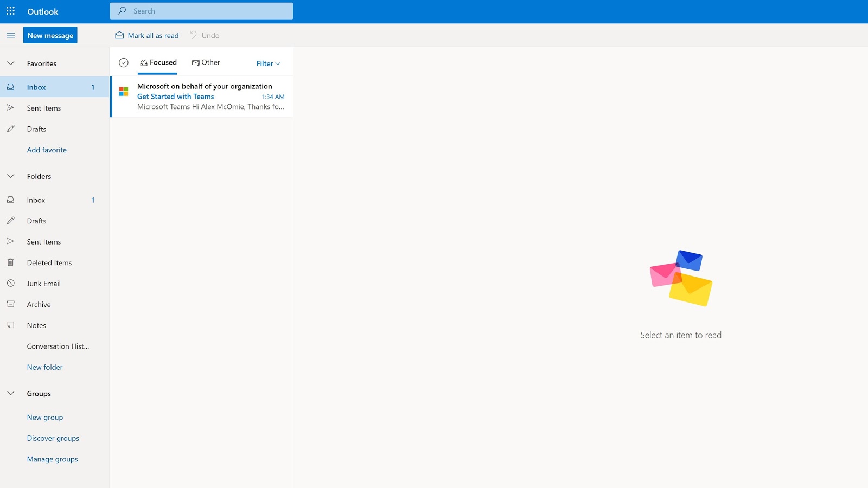Switch to the Focused tab
Screen dimensions: 868x488
click(158, 63)
